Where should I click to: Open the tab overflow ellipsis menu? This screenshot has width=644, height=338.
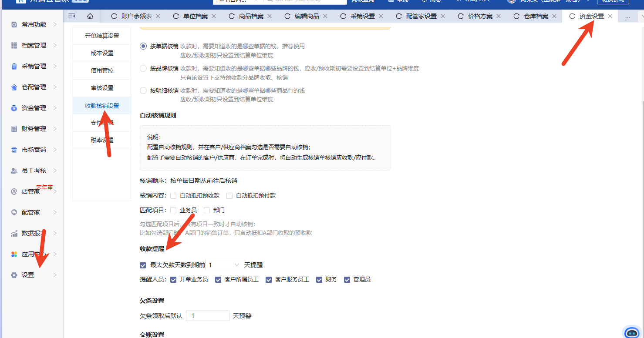(x=627, y=17)
